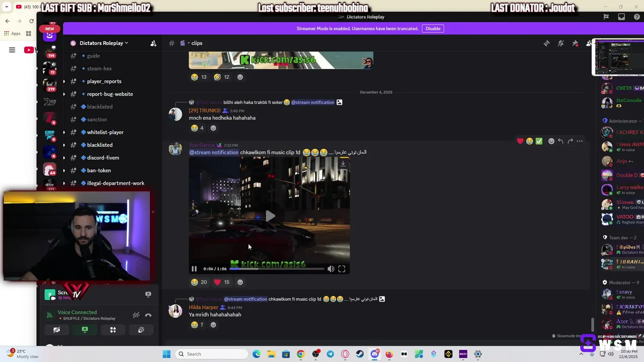The height and width of the screenshot is (362, 644).
Task: Expand the lower blacklisted channel arrow
Action: click(63, 145)
